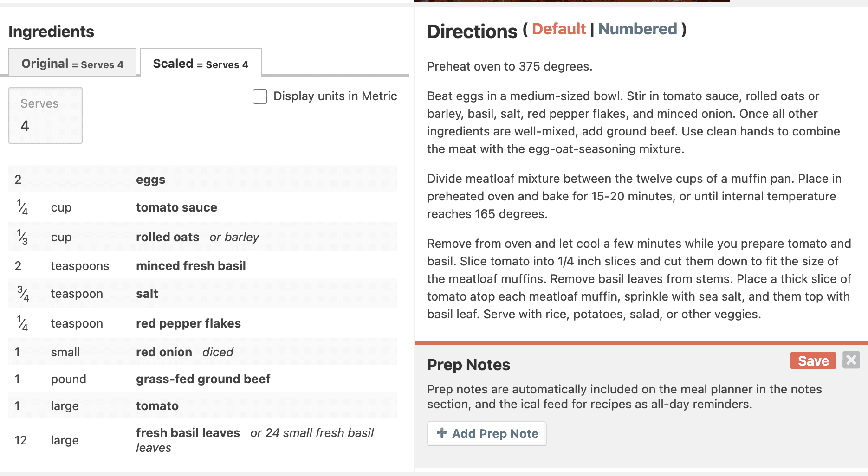
Task: Close the Prep Notes panel
Action: [x=851, y=360]
